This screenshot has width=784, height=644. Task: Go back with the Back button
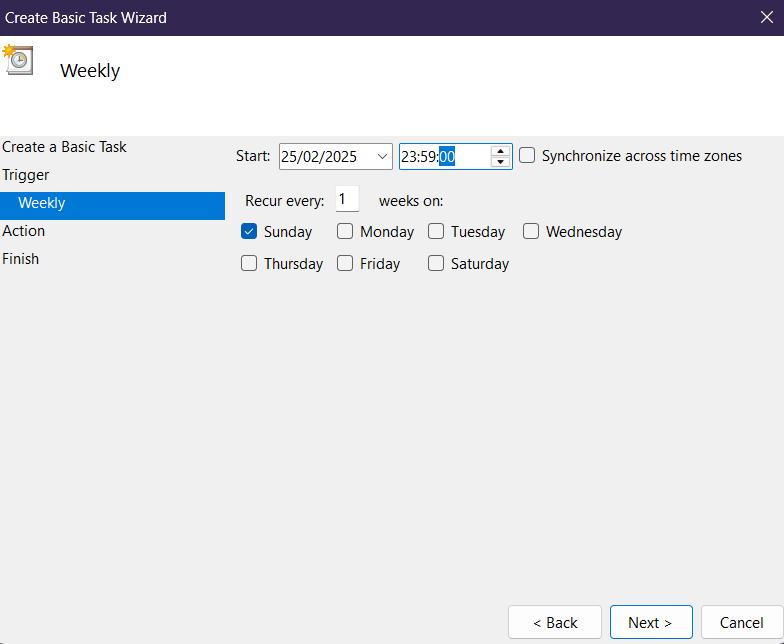[x=554, y=622]
